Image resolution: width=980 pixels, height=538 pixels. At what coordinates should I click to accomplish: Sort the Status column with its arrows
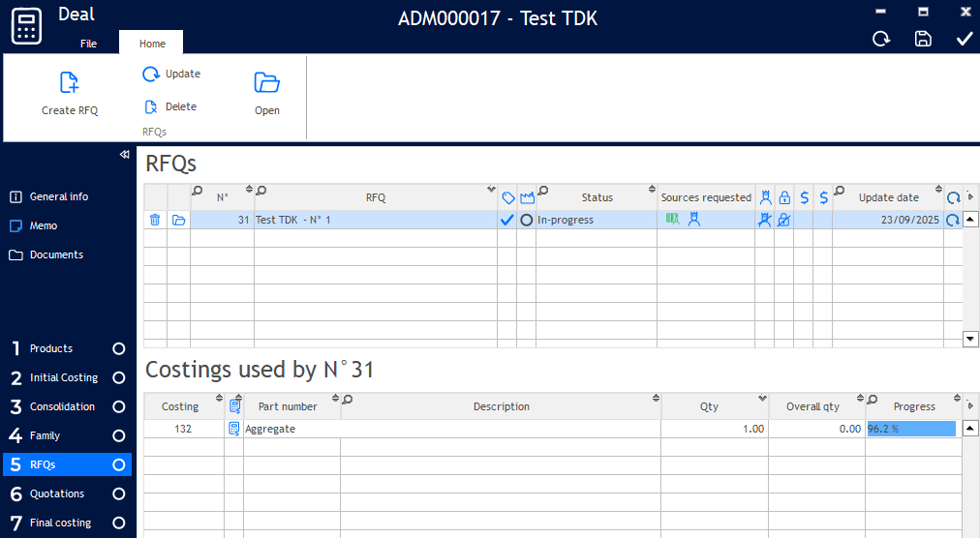click(x=652, y=189)
